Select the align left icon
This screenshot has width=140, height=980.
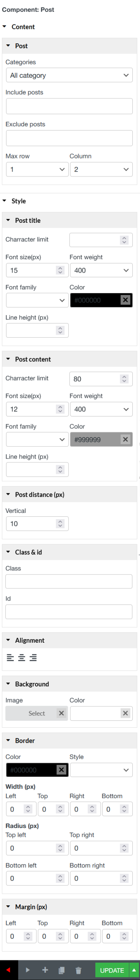pos(10,658)
